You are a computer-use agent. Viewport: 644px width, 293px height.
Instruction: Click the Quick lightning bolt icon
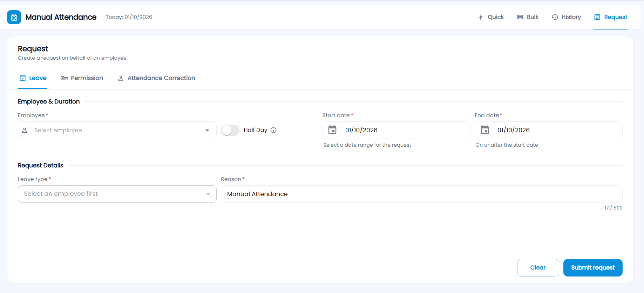pyautogui.click(x=481, y=17)
